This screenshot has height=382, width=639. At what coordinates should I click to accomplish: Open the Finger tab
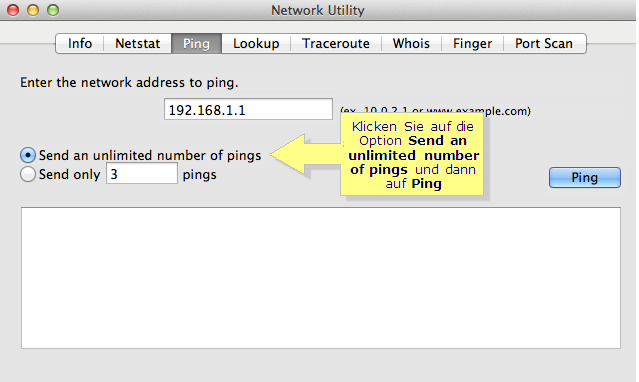472,44
